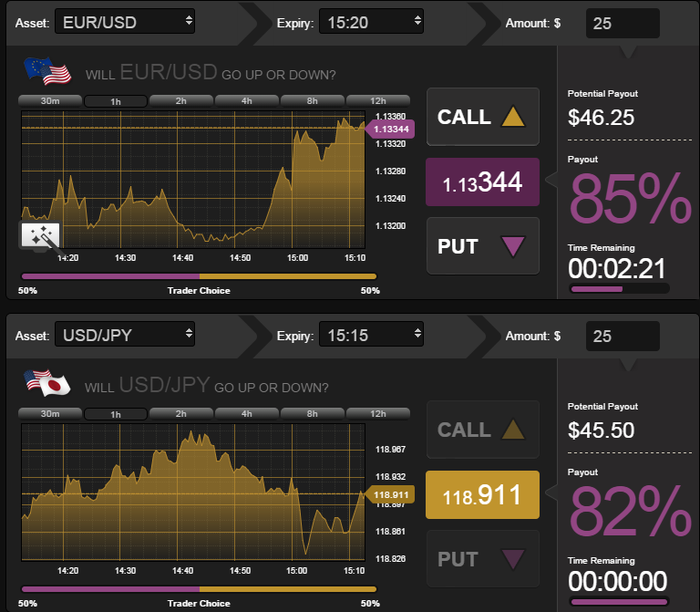Open the EUR/USD asset dropdown
This screenshot has width=700, height=612.
click(x=125, y=22)
